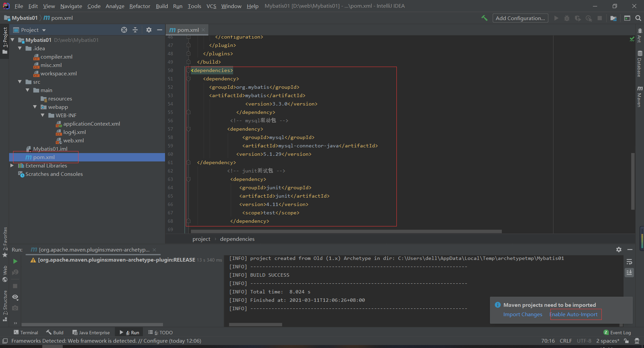Collapse the .idea folder
This screenshot has width=644, height=348.
(x=20, y=48)
